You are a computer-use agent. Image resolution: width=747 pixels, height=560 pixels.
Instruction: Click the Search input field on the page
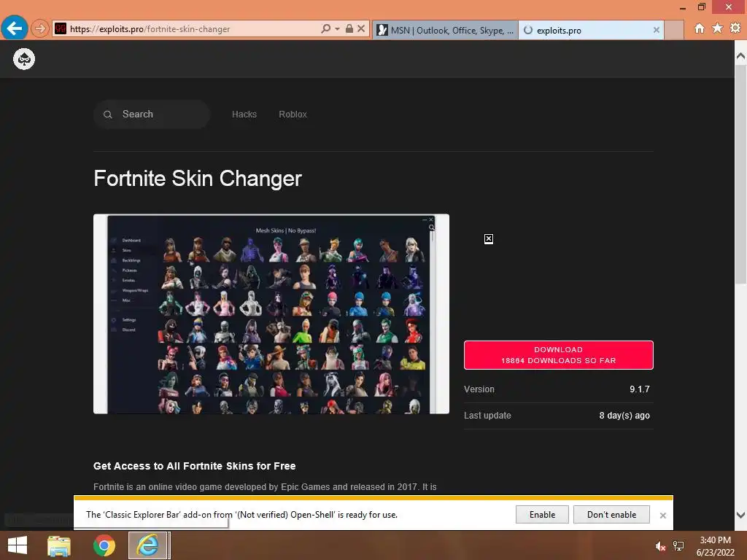[x=152, y=114]
